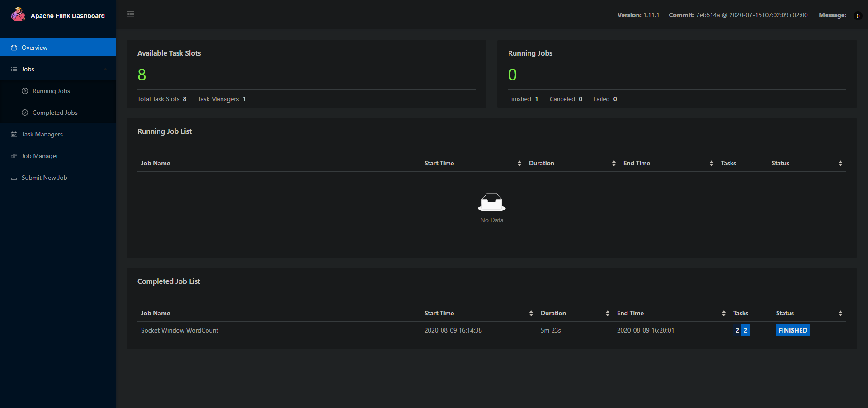Collapse the sidebar with the fold icon
The image size is (868, 408).
[131, 14]
